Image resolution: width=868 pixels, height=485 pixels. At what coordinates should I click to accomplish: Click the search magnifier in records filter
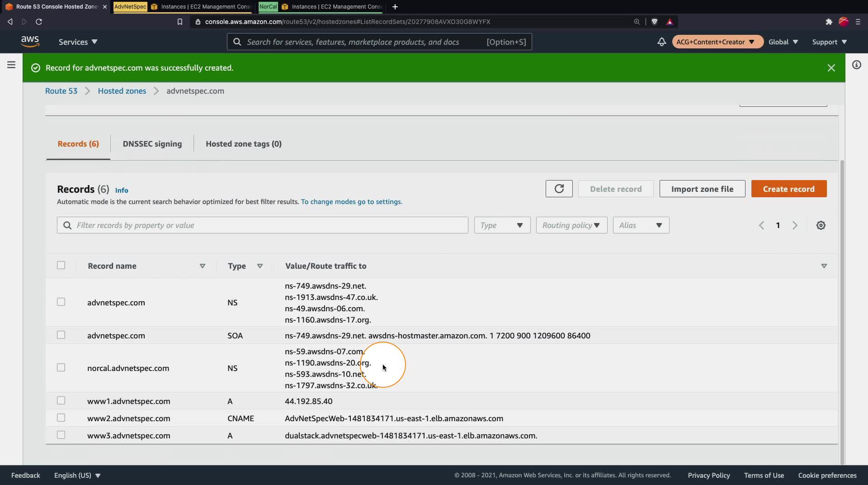[67, 225]
